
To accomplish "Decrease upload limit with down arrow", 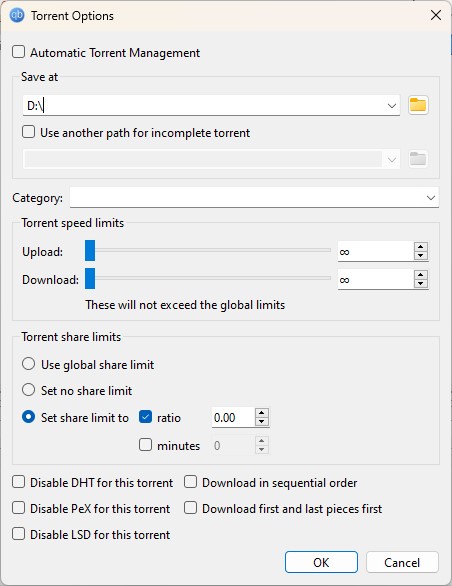I will coord(421,256).
